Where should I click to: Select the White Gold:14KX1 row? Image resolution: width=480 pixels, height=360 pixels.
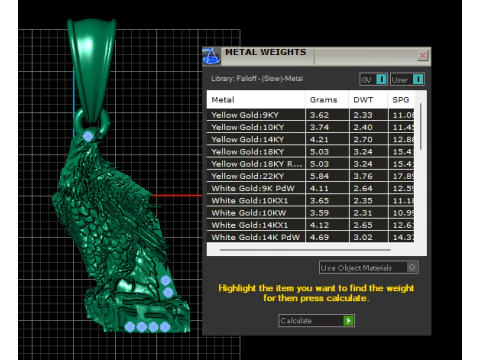pos(310,225)
